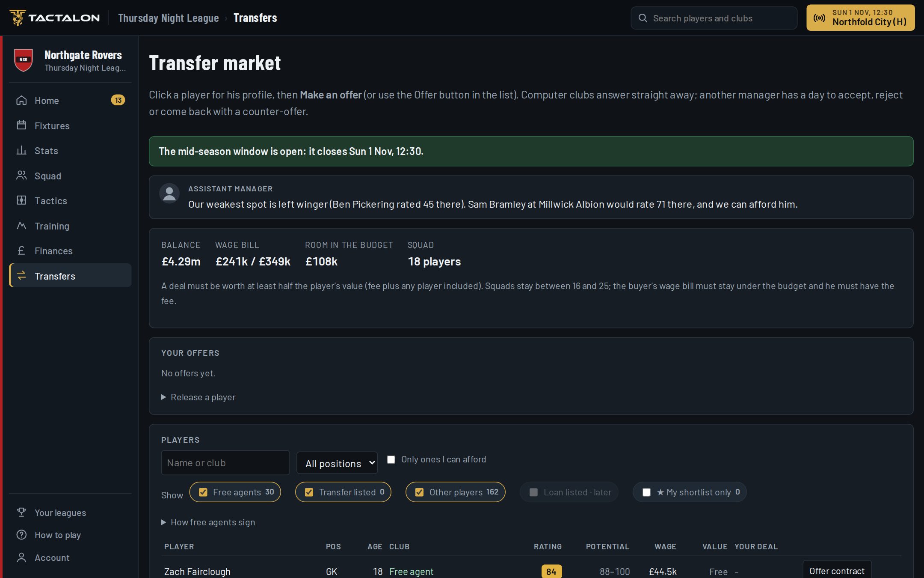Screen dimensions: 924x578
Task: Click the Squad people icon
Action: [x=21, y=176]
